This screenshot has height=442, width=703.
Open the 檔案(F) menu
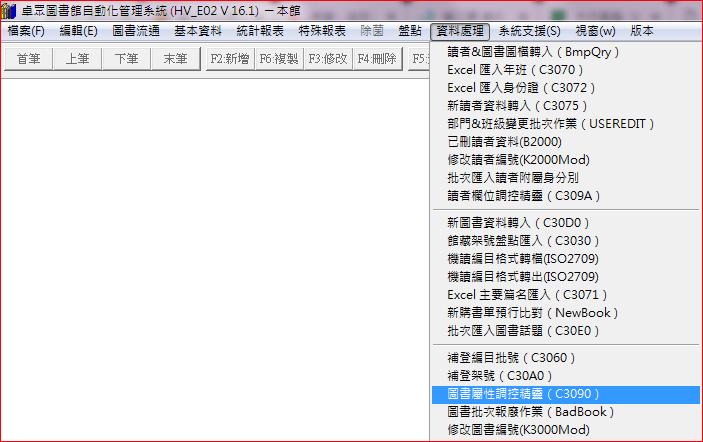(x=26, y=31)
